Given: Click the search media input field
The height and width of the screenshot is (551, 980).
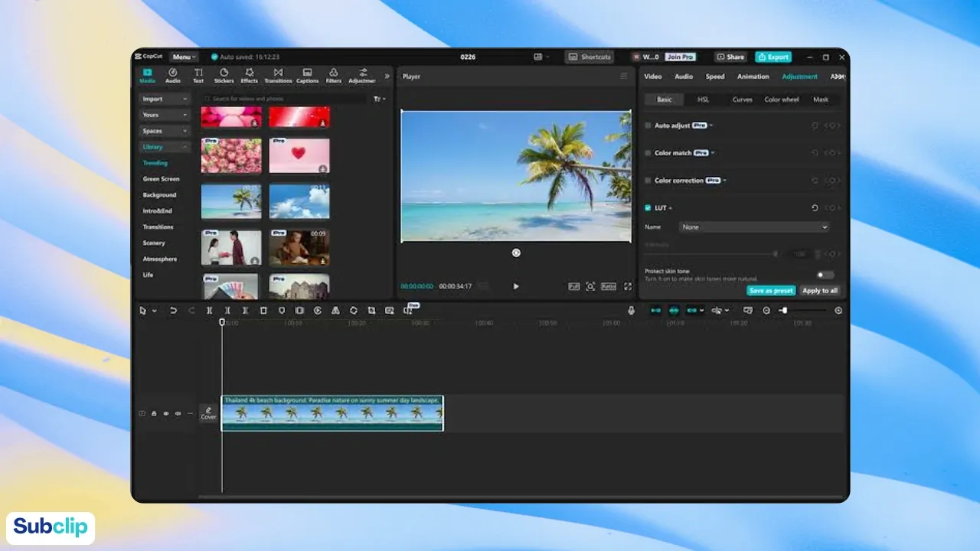Looking at the screenshot, I should coord(284,99).
